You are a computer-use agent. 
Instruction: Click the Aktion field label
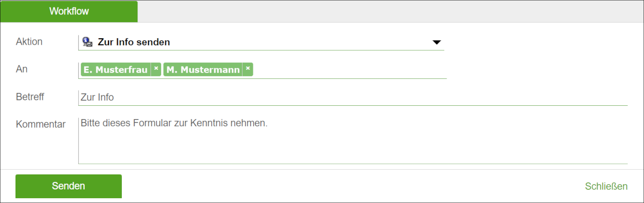tap(30, 41)
